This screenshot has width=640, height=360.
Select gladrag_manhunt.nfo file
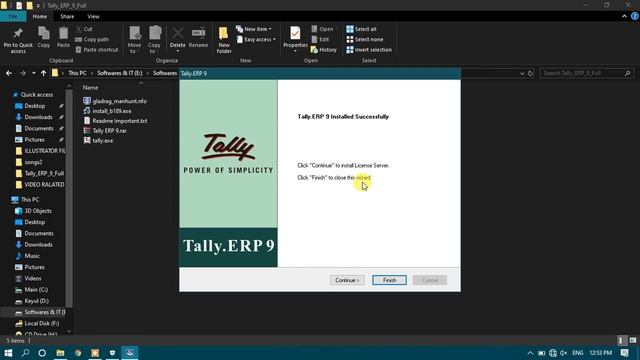coord(115,101)
